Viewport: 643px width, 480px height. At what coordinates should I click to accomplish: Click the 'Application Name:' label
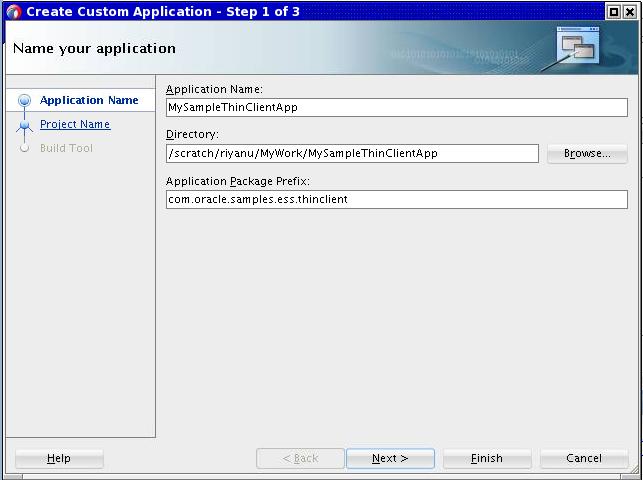tap(214, 89)
